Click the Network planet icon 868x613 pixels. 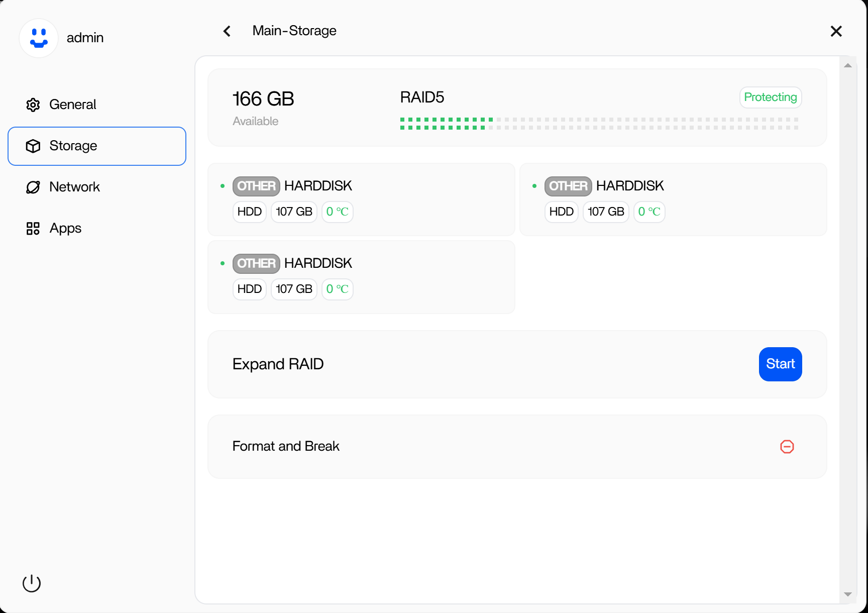point(33,187)
